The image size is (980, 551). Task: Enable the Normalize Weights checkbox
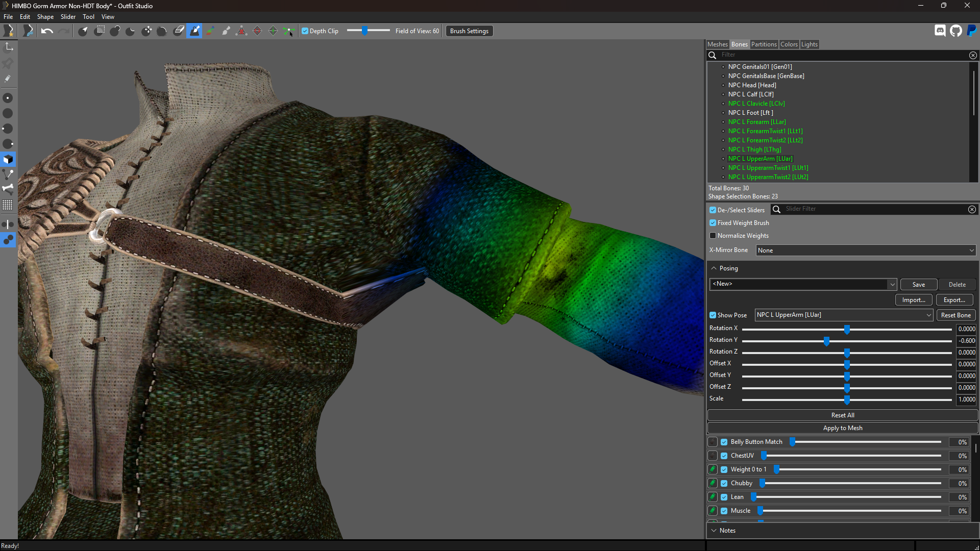713,236
